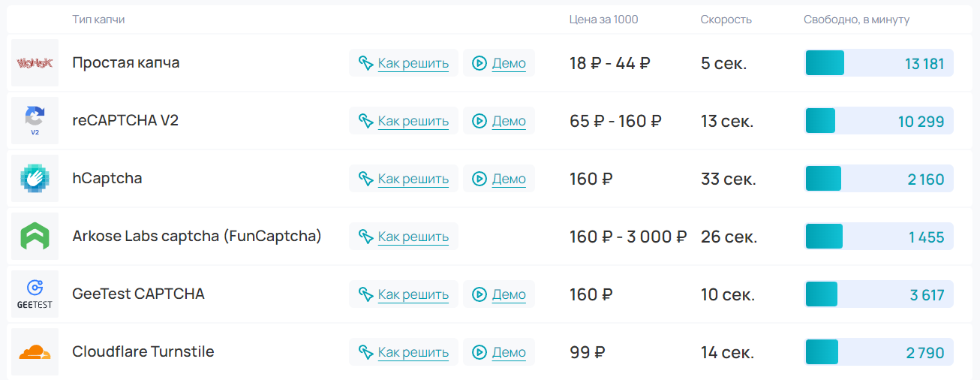Image resolution: width=980 pixels, height=380 pixels.
Task: Click the hCaptcha hand logo icon
Action: (x=35, y=178)
